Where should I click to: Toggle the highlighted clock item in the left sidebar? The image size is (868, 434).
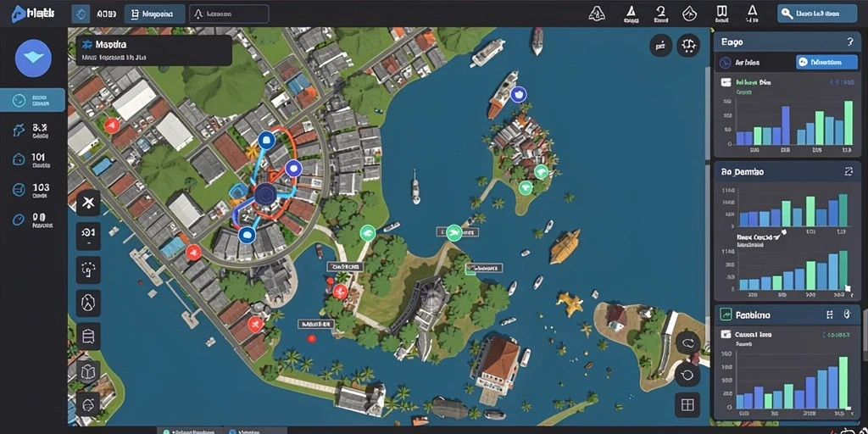[32, 100]
